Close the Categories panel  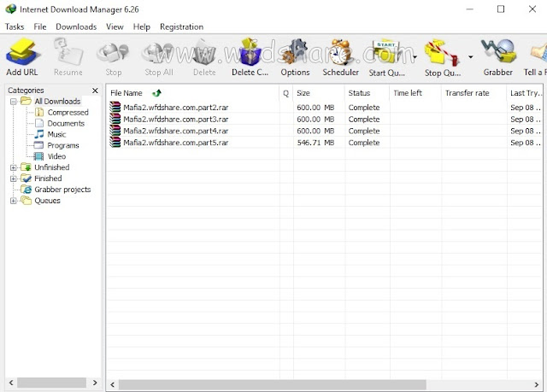point(95,91)
